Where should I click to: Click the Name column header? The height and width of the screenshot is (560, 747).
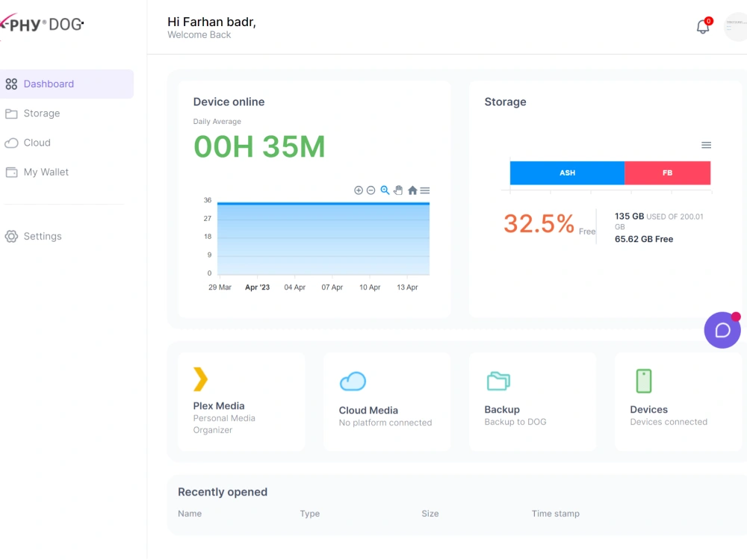pyautogui.click(x=190, y=514)
